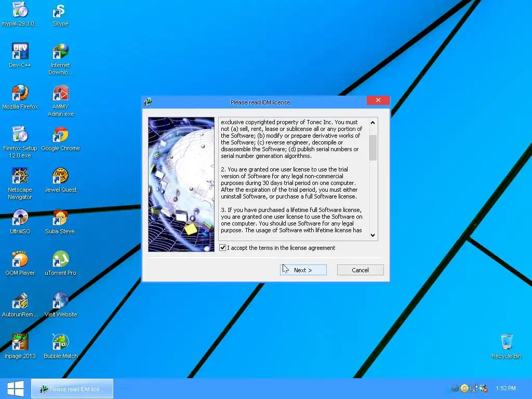The image size is (532, 399).
Task: Click the 1:52 PM taskbar clock
Action: (506, 388)
